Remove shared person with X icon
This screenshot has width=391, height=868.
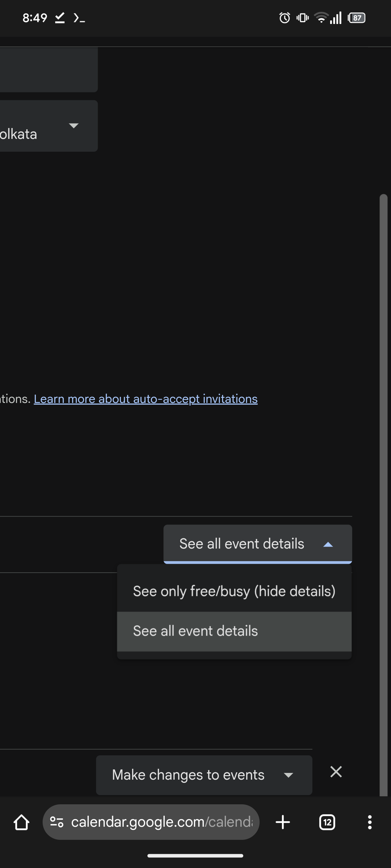tap(336, 772)
